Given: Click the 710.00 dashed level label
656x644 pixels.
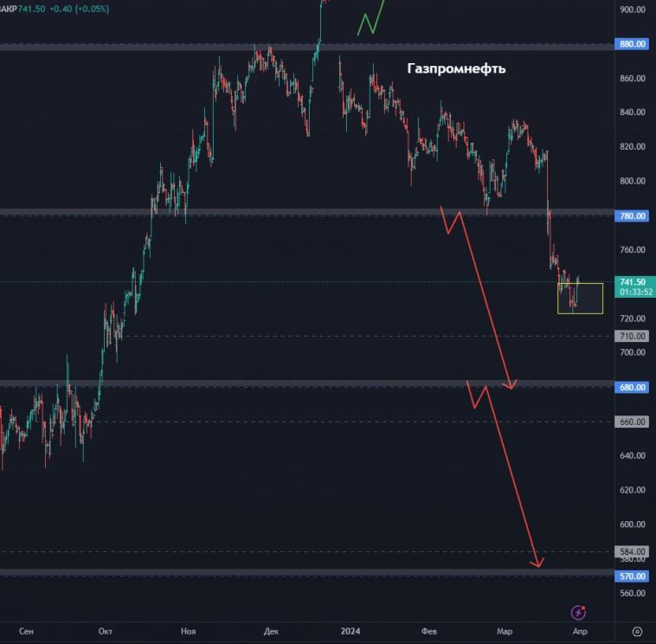Looking at the screenshot, I should pos(632,336).
